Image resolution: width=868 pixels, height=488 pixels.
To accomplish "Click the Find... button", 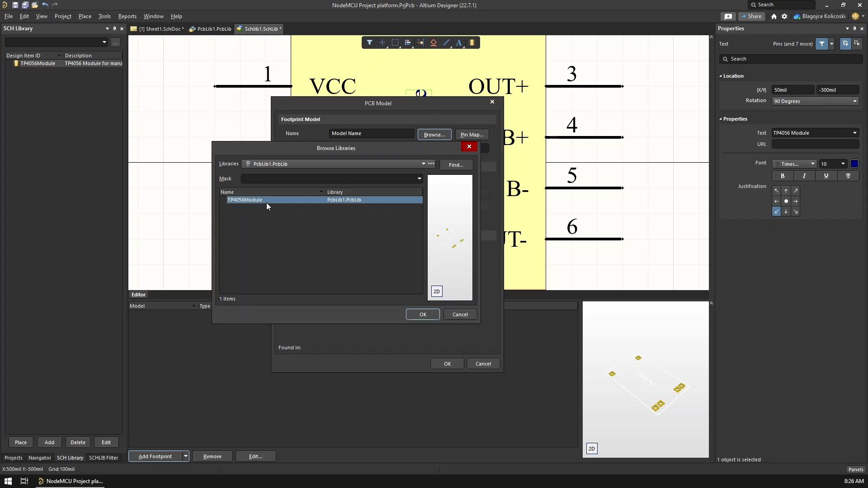I will [456, 165].
